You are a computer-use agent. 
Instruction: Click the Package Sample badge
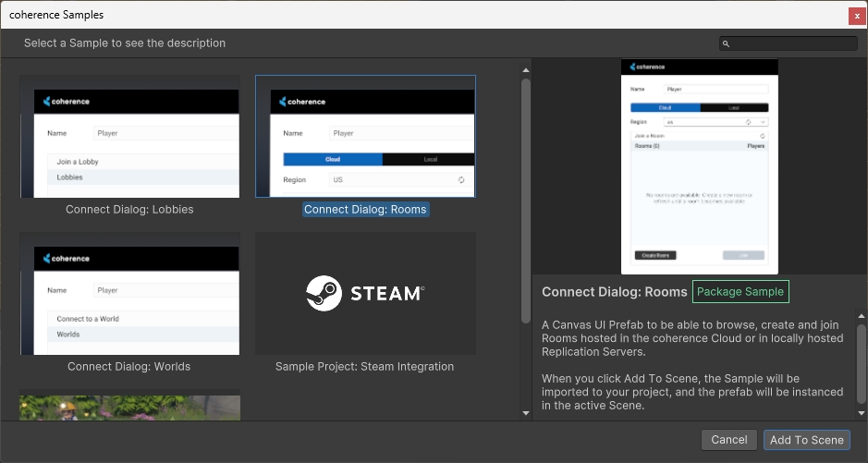740,292
